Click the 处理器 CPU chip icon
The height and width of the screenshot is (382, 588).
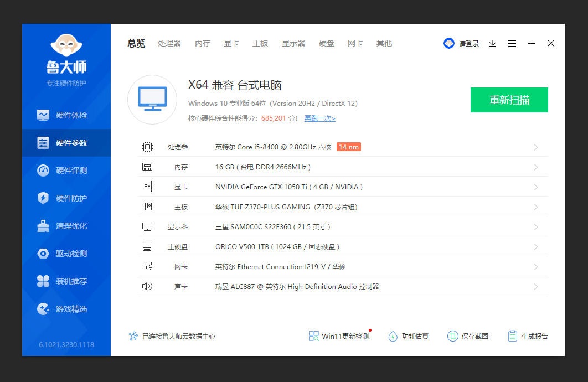pyautogui.click(x=147, y=147)
